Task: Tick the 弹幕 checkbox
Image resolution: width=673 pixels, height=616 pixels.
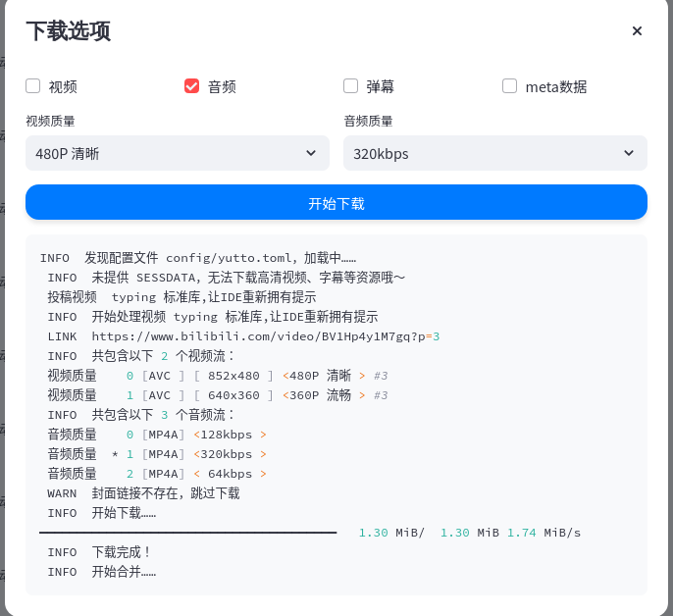Action: tap(351, 86)
